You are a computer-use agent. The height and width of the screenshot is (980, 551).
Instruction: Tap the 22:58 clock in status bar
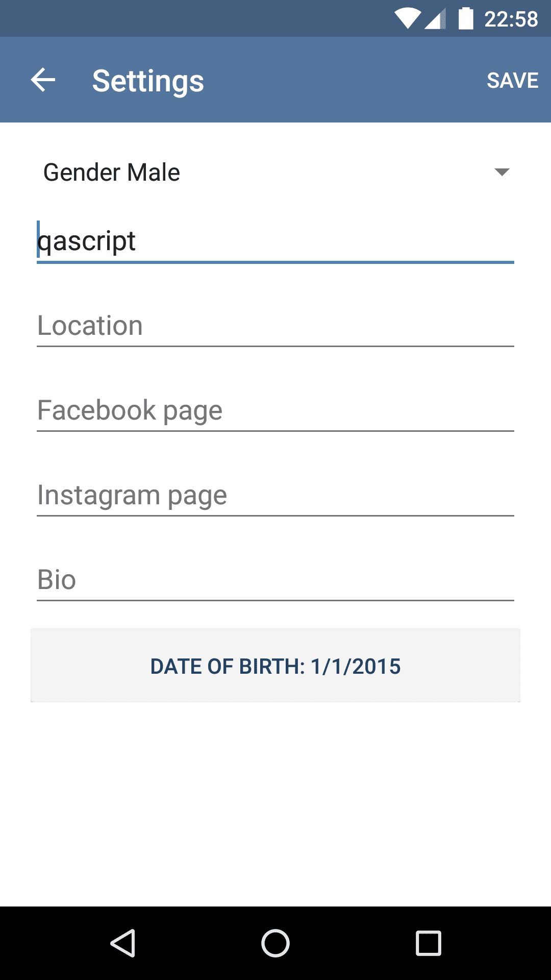pos(511,19)
